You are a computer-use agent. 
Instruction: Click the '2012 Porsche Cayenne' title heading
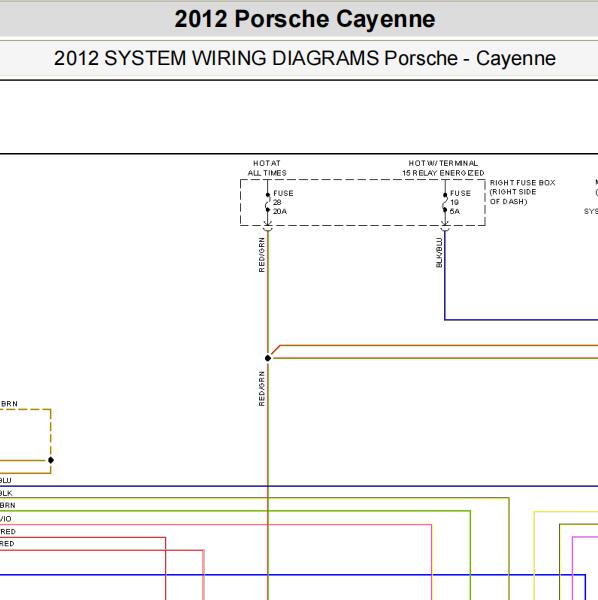pos(305,19)
